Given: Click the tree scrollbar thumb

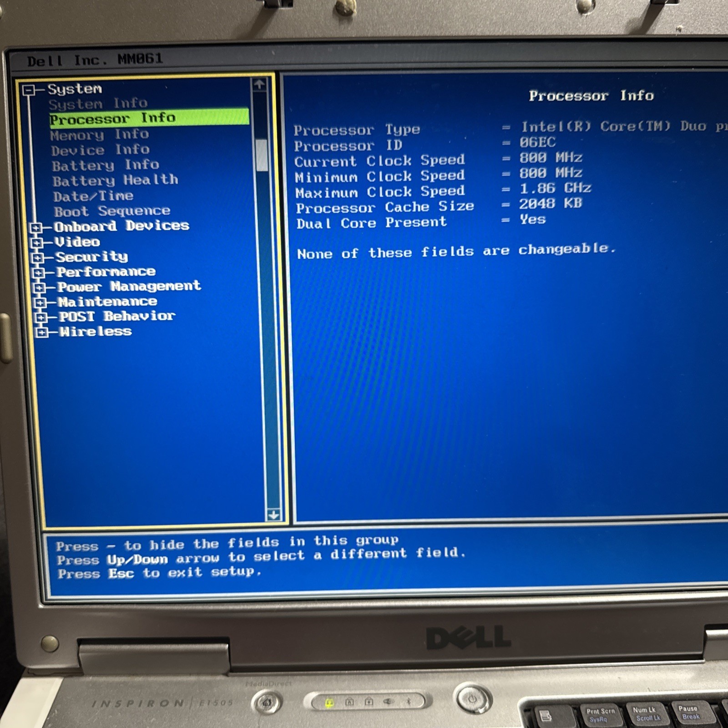Looking at the screenshot, I should (261, 155).
